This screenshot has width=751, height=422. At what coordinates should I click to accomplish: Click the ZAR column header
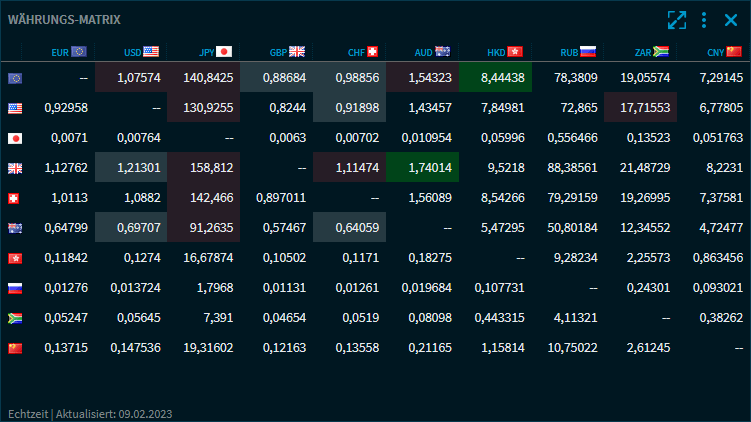tap(651, 52)
